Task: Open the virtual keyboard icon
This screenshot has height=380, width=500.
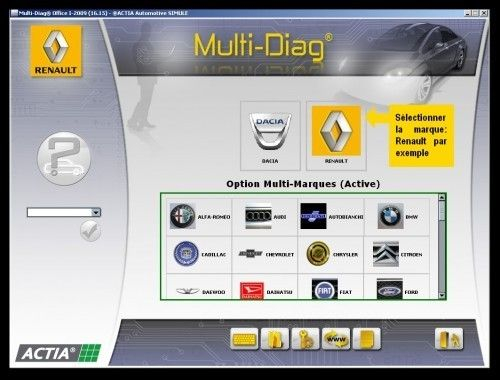Action: (x=244, y=339)
